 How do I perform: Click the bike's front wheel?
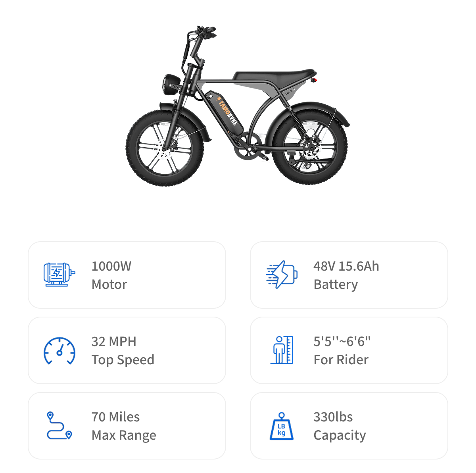coord(165,148)
